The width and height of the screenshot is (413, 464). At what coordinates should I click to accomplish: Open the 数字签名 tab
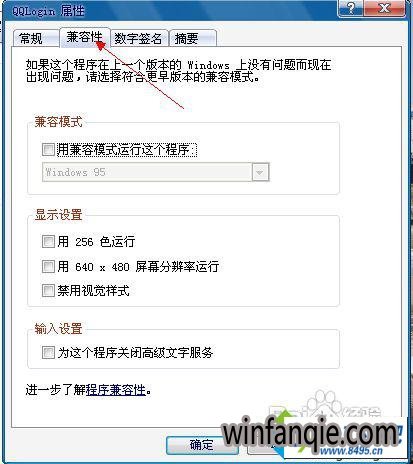point(138,38)
